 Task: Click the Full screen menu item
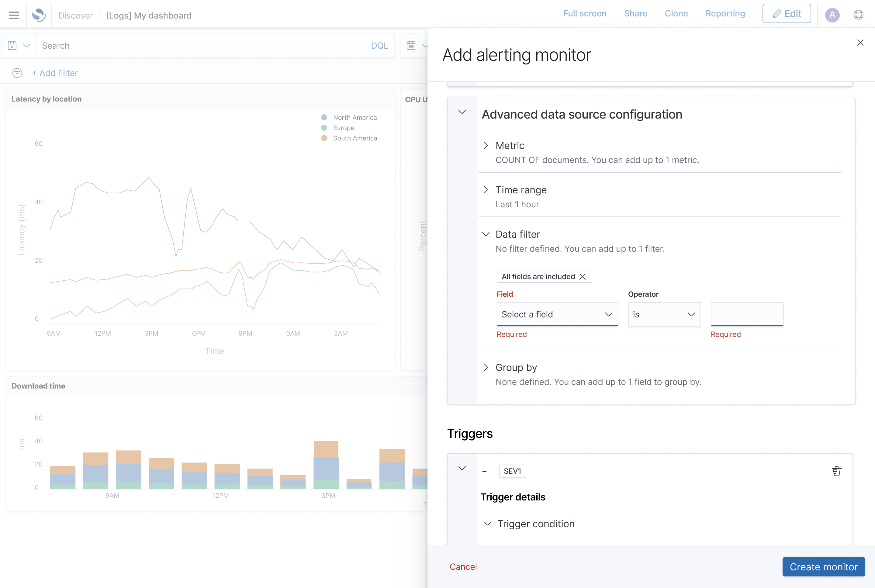pyautogui.click(x=584, y=14)
